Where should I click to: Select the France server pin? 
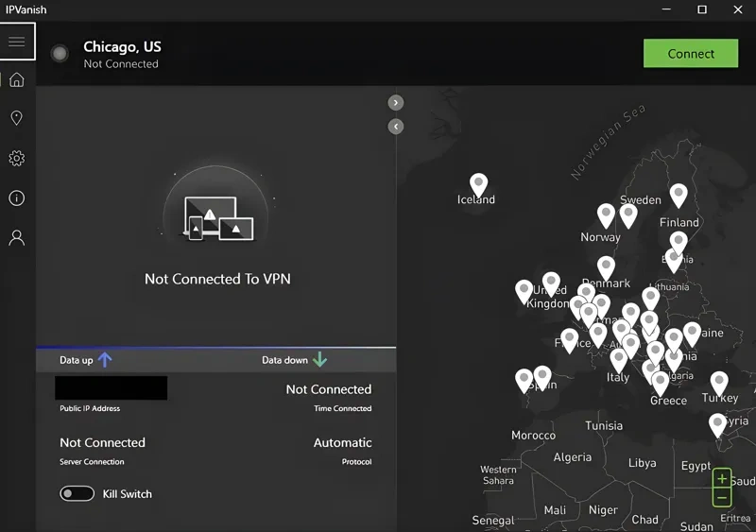(570, 340)
